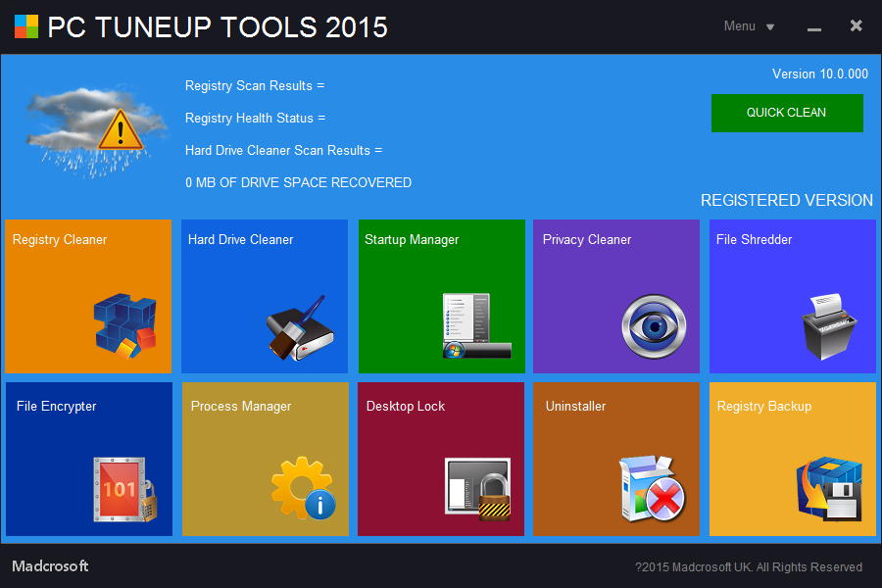Image resolution: width=882 pixels, height=588 pixels.
Task: Start the green QUICK CLEAN button
Action: click(787, 113)
